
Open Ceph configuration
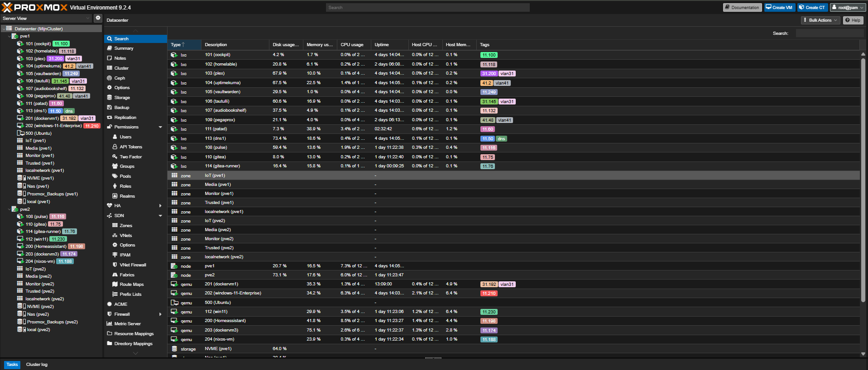[136, 78]
